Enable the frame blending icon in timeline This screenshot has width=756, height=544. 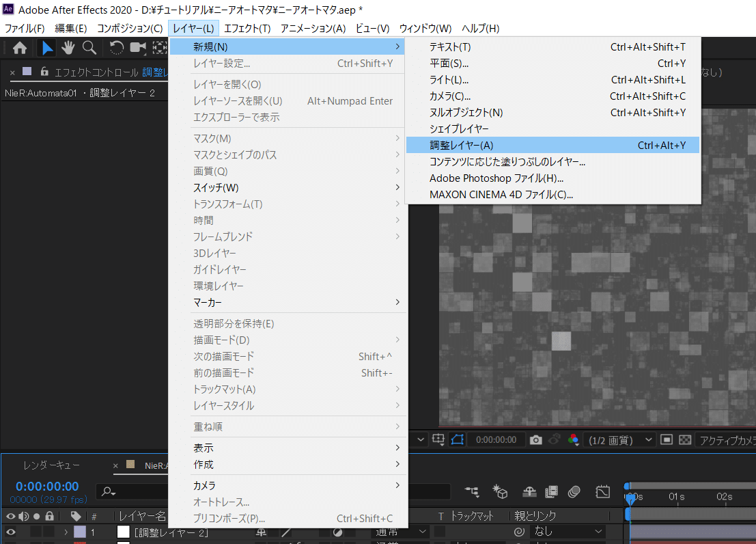coord(551,492)
